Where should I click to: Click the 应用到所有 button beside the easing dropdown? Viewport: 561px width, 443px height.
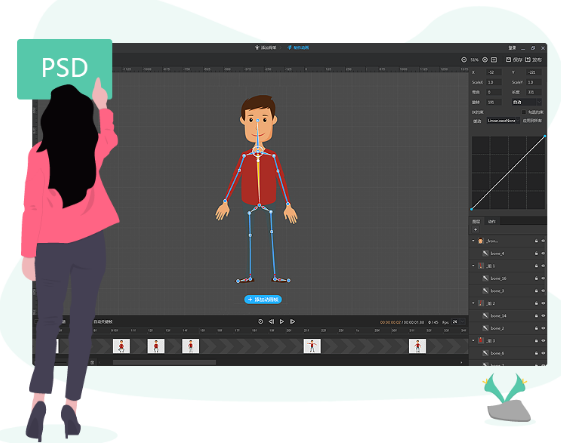tap(532, 121)
